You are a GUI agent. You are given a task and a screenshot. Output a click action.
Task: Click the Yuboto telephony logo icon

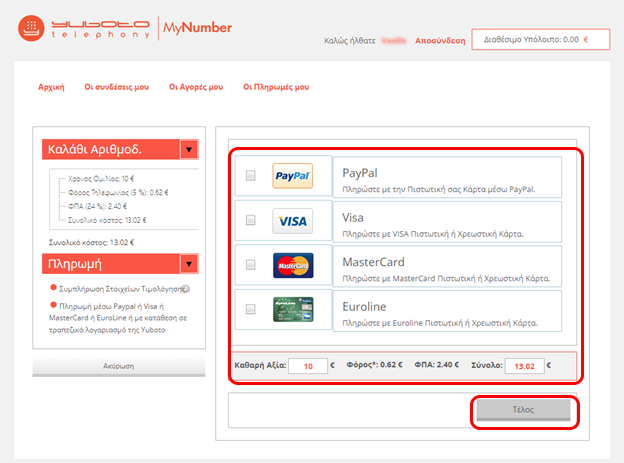(31, 28)
